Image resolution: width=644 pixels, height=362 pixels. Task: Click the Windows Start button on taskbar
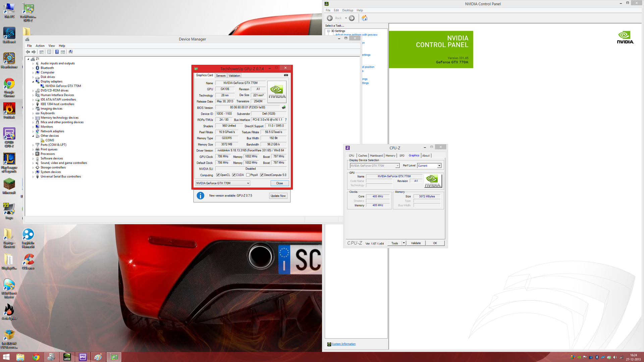tap(6, 357)
